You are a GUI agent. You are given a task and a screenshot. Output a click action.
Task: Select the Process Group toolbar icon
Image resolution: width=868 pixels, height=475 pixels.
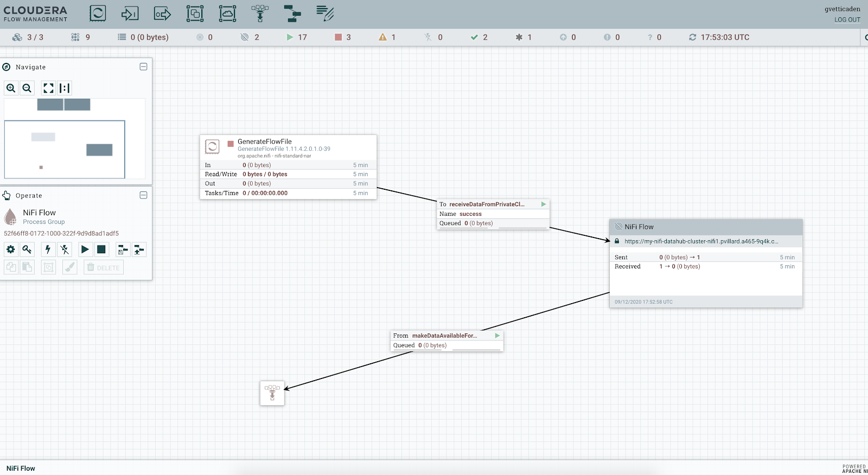[195, 14]
